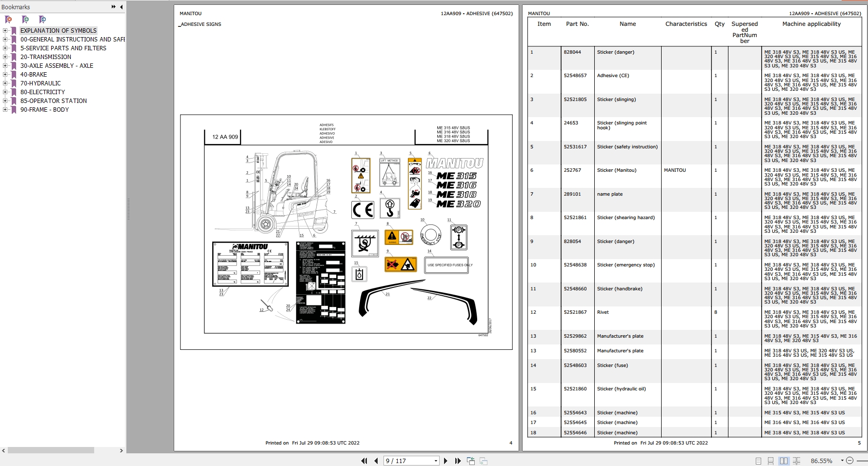Click 'Sticker (handbrake)' name cell

point(620,289)
